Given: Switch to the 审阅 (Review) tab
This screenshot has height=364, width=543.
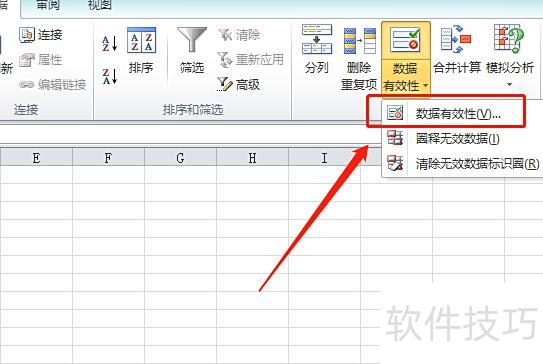Looking at the screenshot, I should click(x=48, y=5).
